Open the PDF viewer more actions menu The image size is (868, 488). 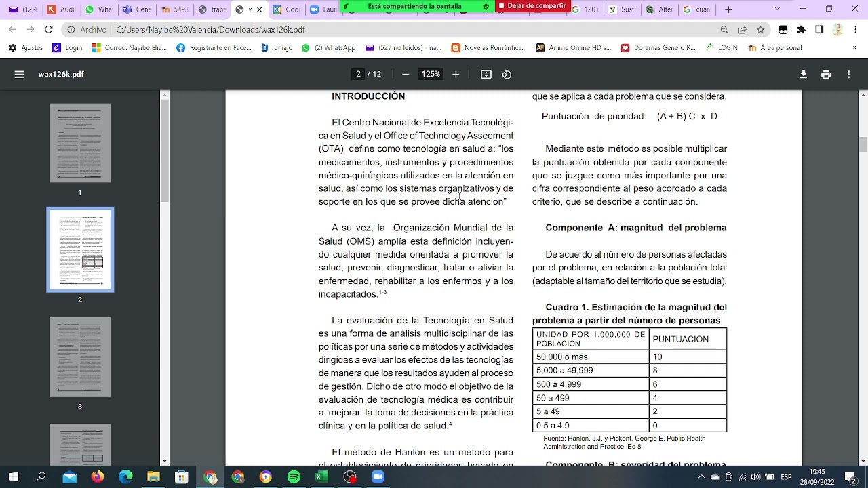(848, 75)
